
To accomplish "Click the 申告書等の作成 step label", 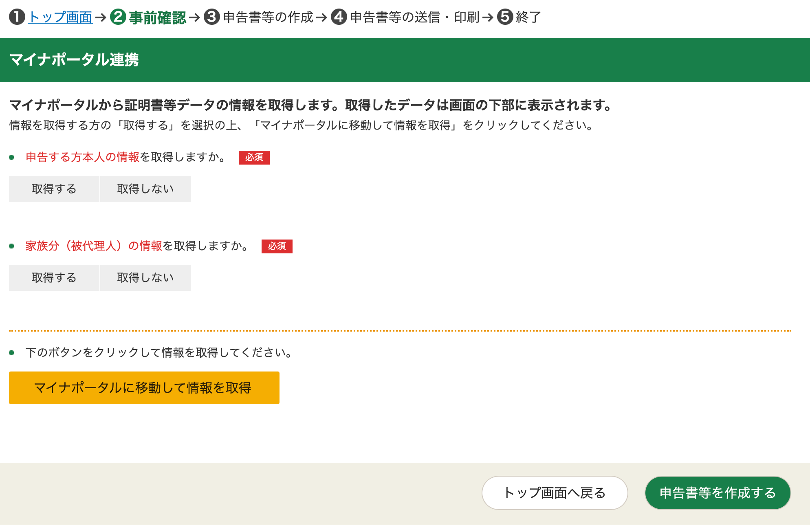I will (268, 17).
